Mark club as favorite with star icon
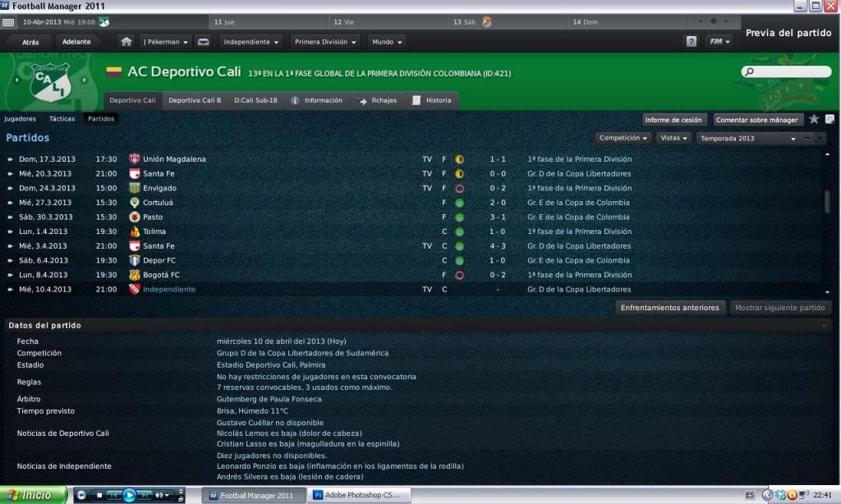Viewport: 841px width, 504px height. click(814, 119)
